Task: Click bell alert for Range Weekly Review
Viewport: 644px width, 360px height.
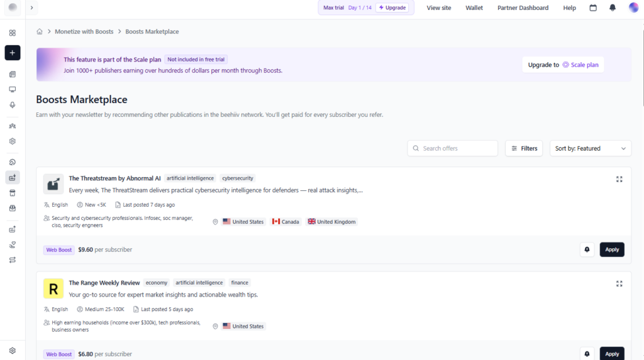Action: click(x=587, y=354)
